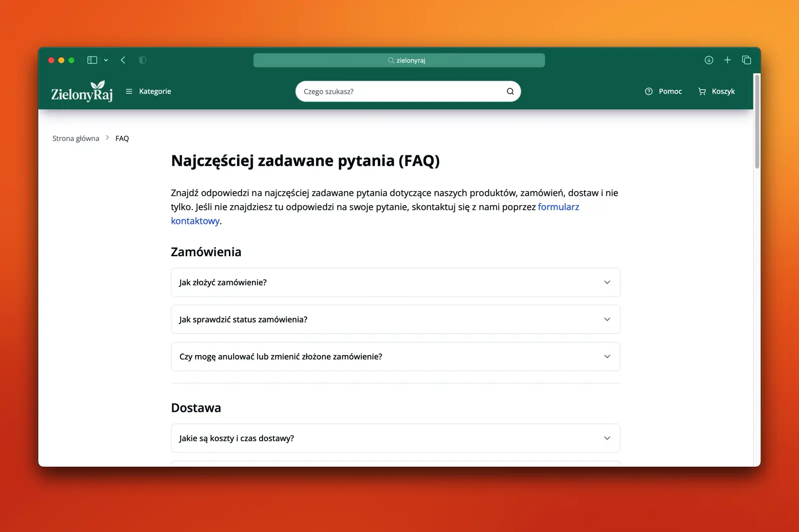
Task: Toggle the browser sidebar
Action: tap(92, 60)
